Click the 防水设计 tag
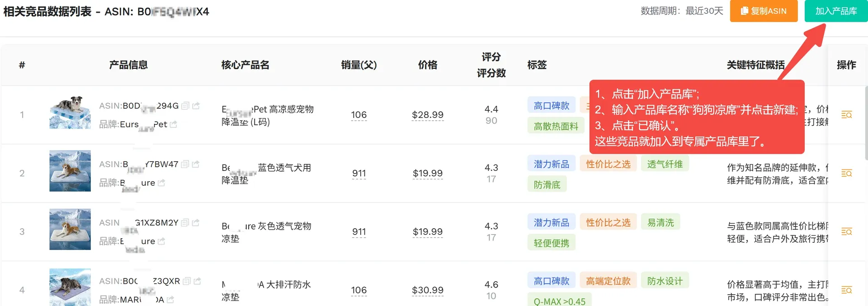Image resolution: width=868 pixels, height=306 pixels. pos(665,281)
